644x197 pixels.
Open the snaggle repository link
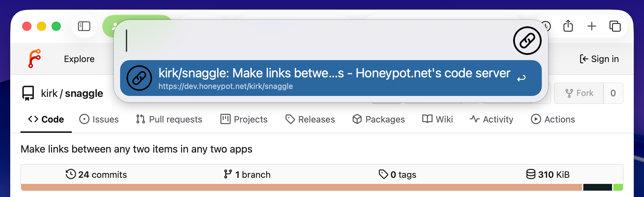84,93
